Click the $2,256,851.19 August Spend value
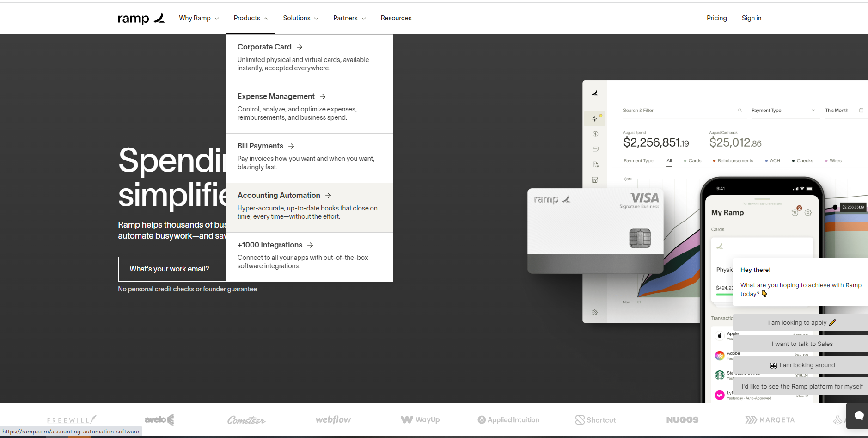Image resolution: width=868 pixels, height=438 pixels. [656, 143]
